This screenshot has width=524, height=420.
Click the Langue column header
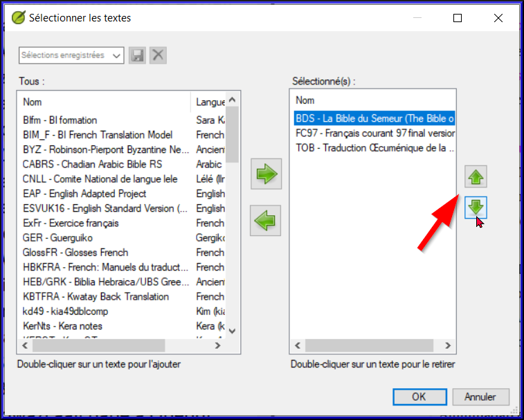click(x=209, y=102)
